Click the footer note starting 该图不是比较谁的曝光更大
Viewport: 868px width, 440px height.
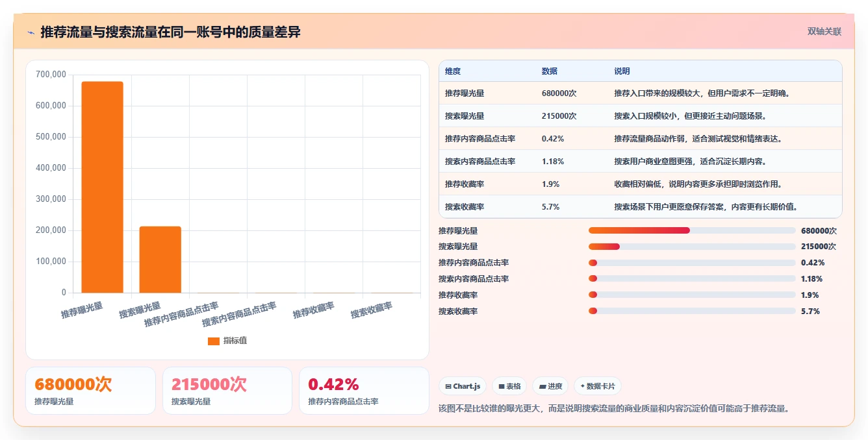coord(614,409)
